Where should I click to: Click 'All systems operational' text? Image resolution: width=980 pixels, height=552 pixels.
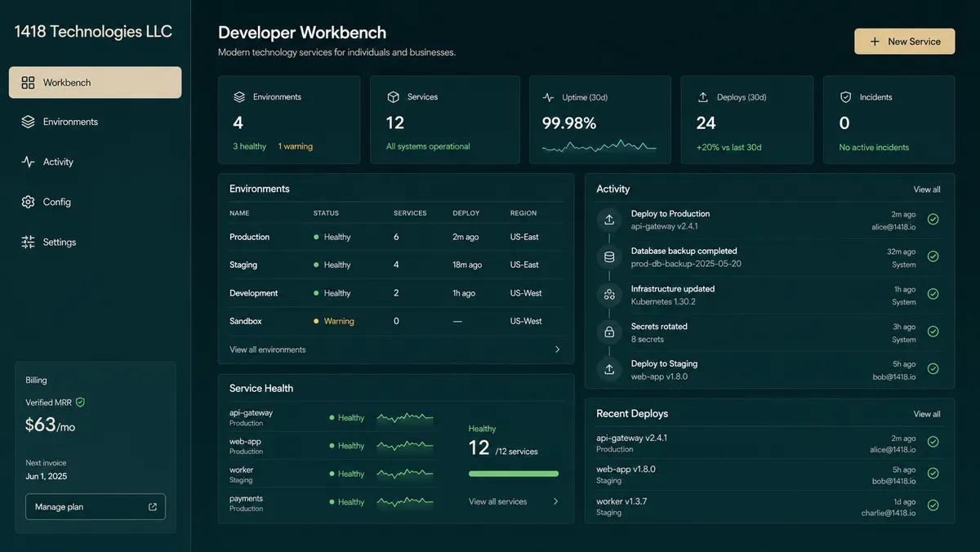(428, 146)
